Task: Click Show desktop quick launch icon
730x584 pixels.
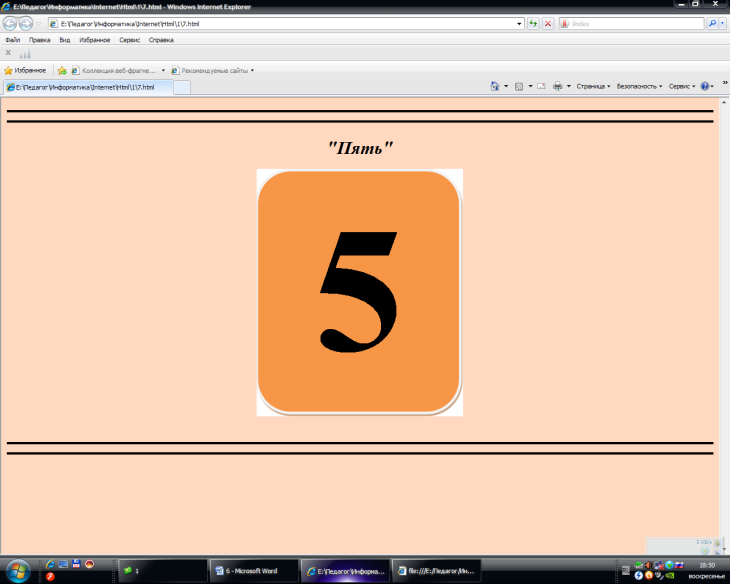Action: click(63, 564)
